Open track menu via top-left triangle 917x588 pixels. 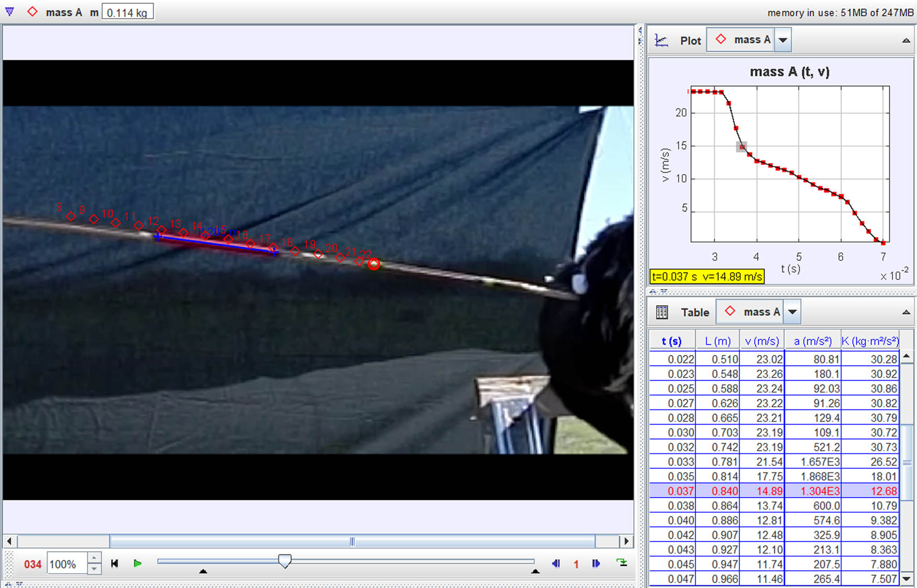[x=9, y=12]
